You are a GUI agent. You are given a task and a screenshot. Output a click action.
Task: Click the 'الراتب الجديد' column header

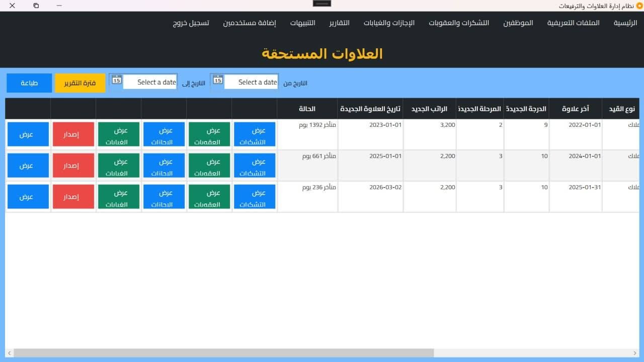430,109
